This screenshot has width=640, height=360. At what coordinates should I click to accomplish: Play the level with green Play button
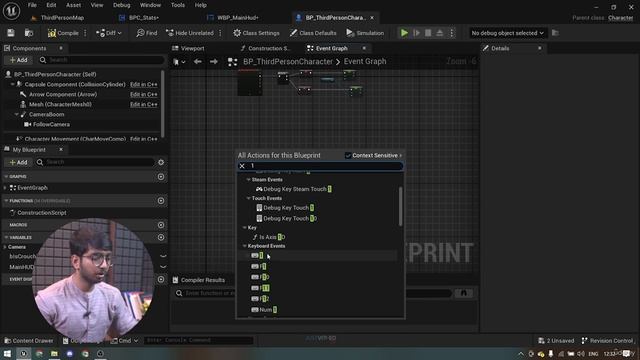pos(404,33)
